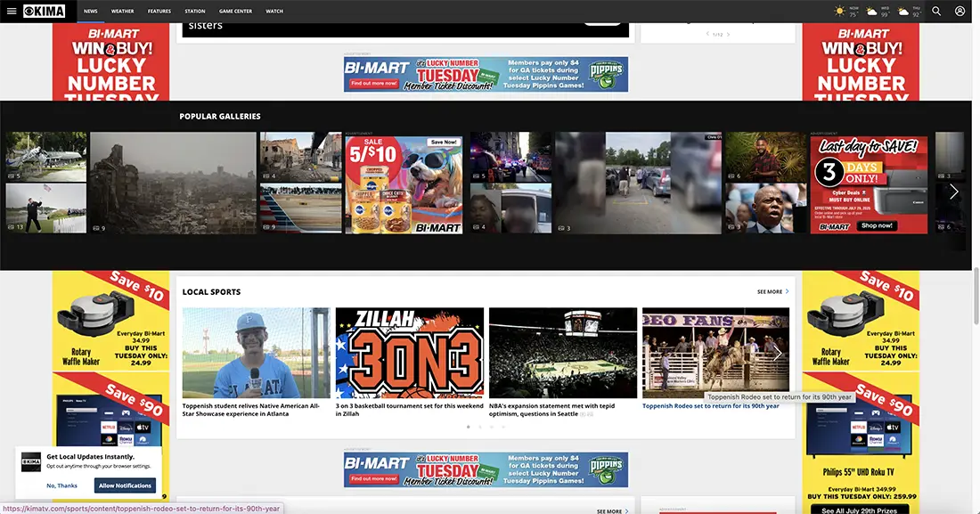Advance Popular Galleries with the right arrow
This screenshot has width=980, height=514.
(x=954, y=192)
